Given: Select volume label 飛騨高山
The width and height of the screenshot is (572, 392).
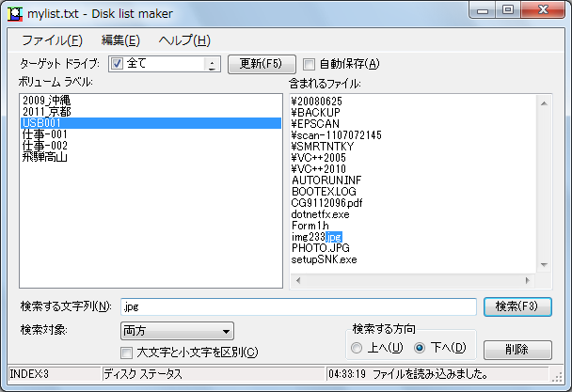Looking at the screenshot, I should pos(151,157).
